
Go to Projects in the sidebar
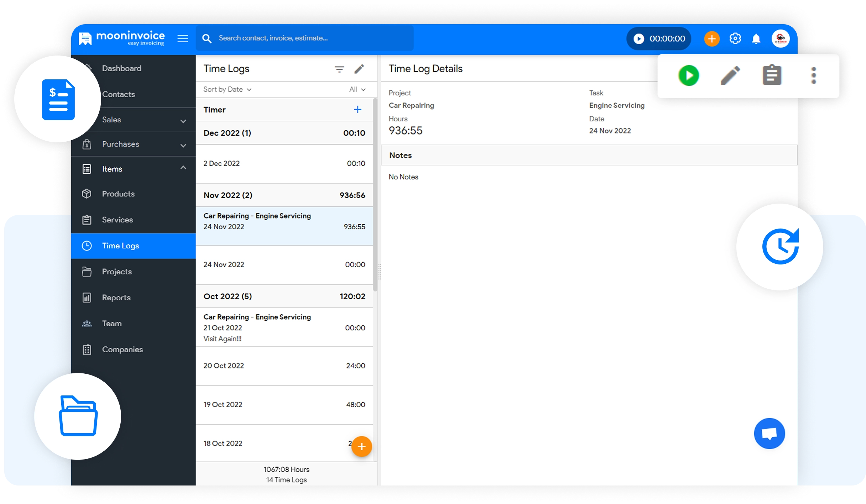coord(117,272)
